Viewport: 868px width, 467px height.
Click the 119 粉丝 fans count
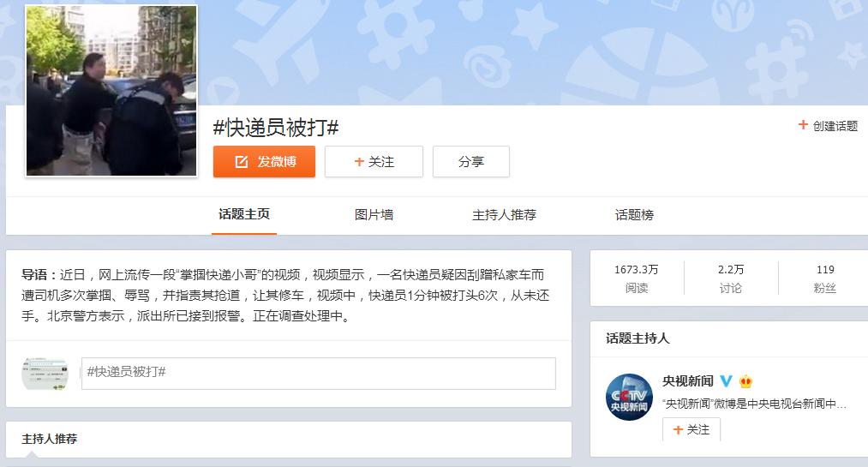click(x=825, y=278)
